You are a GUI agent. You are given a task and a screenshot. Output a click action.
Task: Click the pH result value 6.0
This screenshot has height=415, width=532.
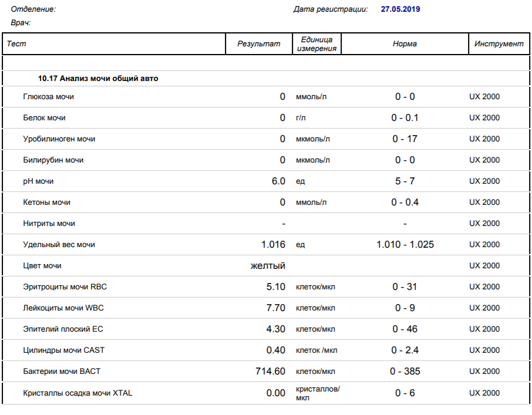tap(278, 181)
